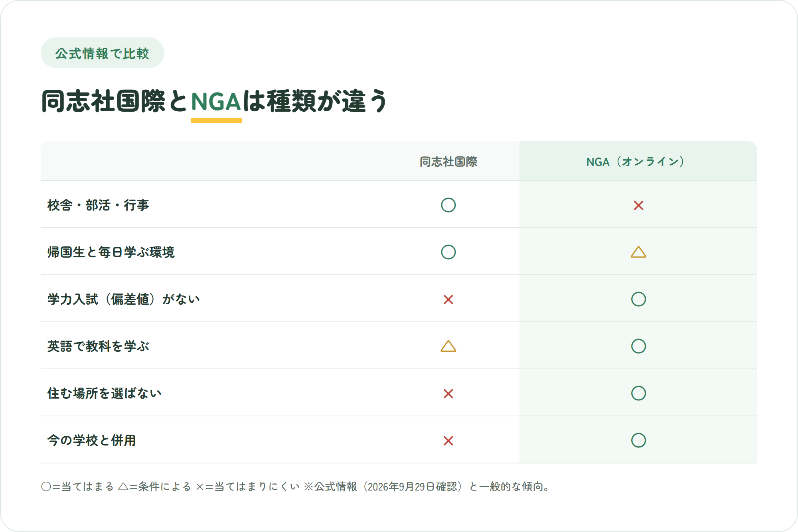The height and width of the screenshot is (532, 798).
Task: Click the 公式情報で比較 pill label
Action: [x=103, y=53]
